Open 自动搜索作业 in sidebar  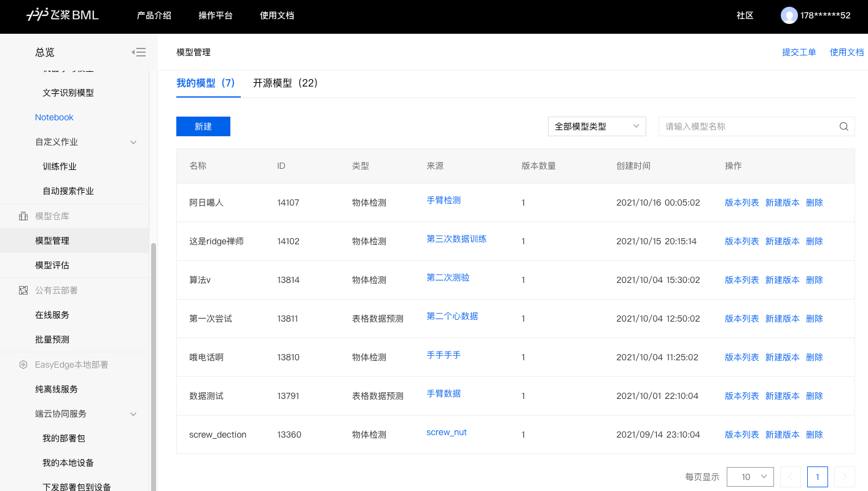point(68,191)
